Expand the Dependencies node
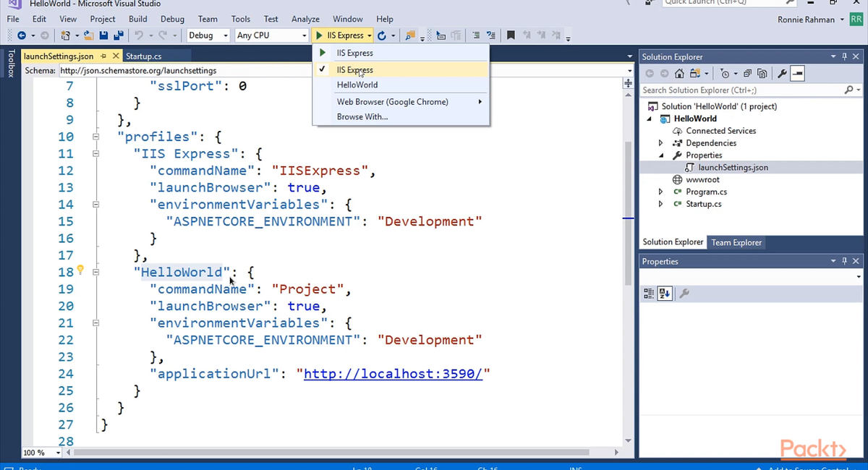 [x=660, y=143]
